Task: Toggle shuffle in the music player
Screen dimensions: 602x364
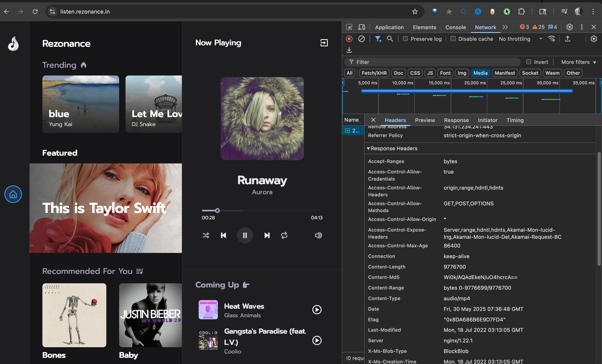Action: [206, 235]
